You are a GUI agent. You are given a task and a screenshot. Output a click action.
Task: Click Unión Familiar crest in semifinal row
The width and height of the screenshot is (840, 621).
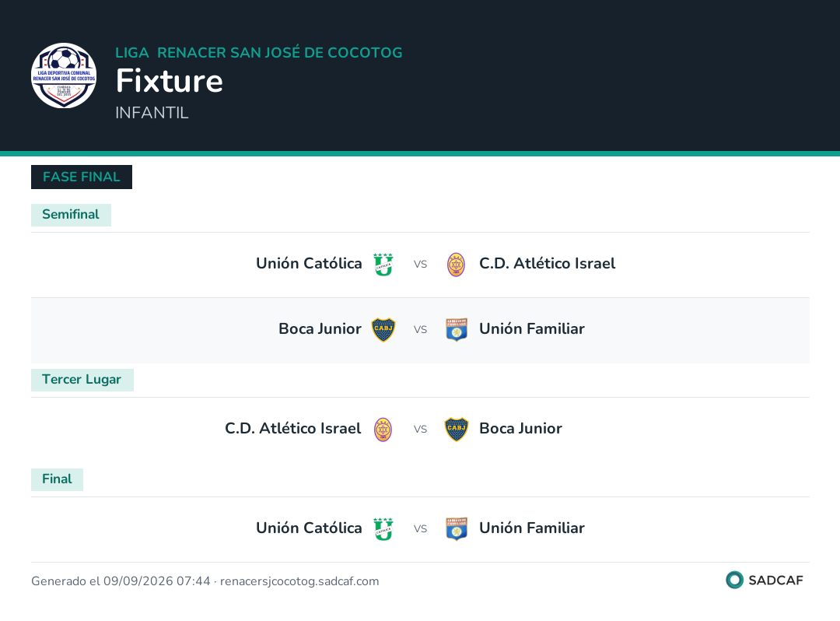point(457,329)
